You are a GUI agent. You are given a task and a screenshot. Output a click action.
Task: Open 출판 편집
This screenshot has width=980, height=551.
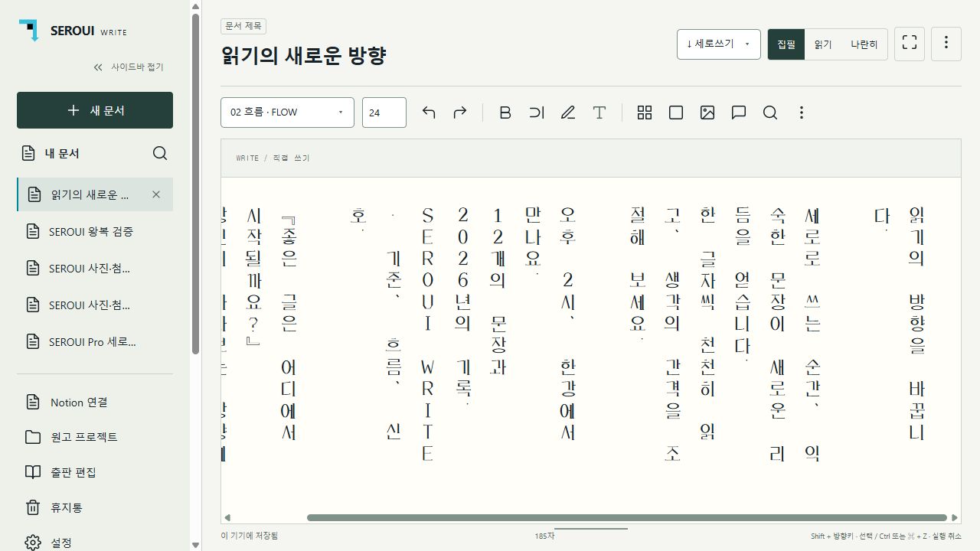95,472
